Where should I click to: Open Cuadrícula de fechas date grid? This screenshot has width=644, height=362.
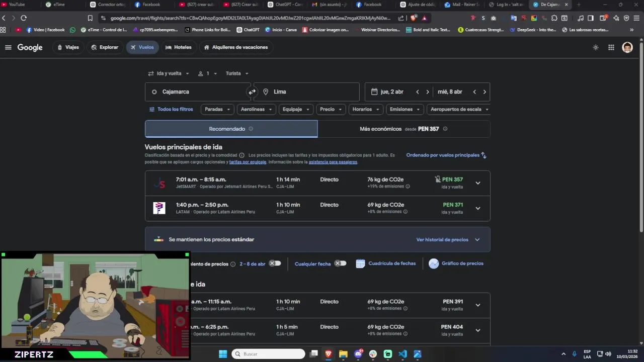(386, 263)
